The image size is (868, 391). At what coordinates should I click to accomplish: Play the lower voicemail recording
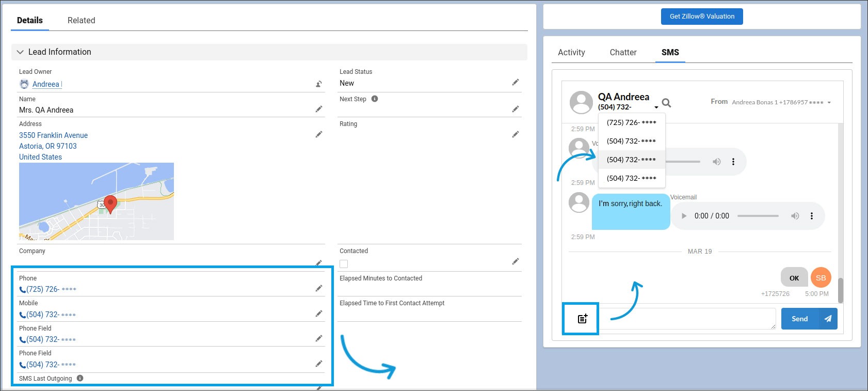click(684, 216)
